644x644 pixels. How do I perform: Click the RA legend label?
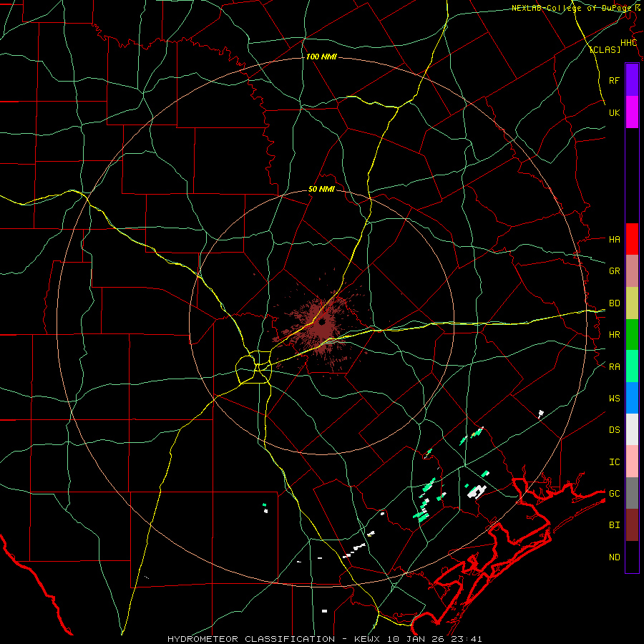[614, 367]
